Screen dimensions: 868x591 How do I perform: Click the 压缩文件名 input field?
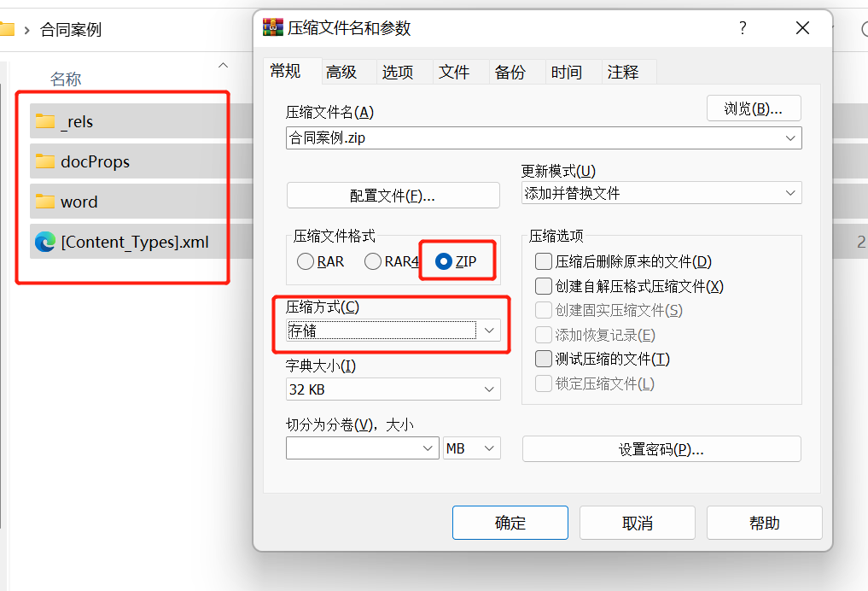[x=544, y=138]
